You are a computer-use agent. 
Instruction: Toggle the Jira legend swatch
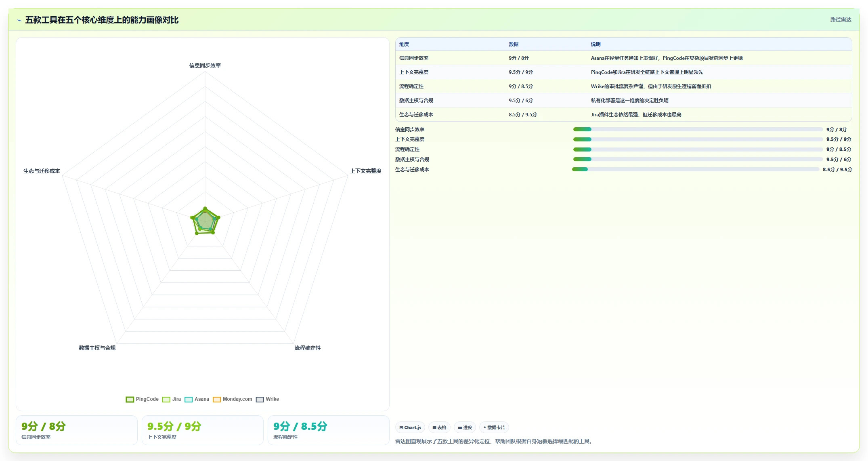166,400
